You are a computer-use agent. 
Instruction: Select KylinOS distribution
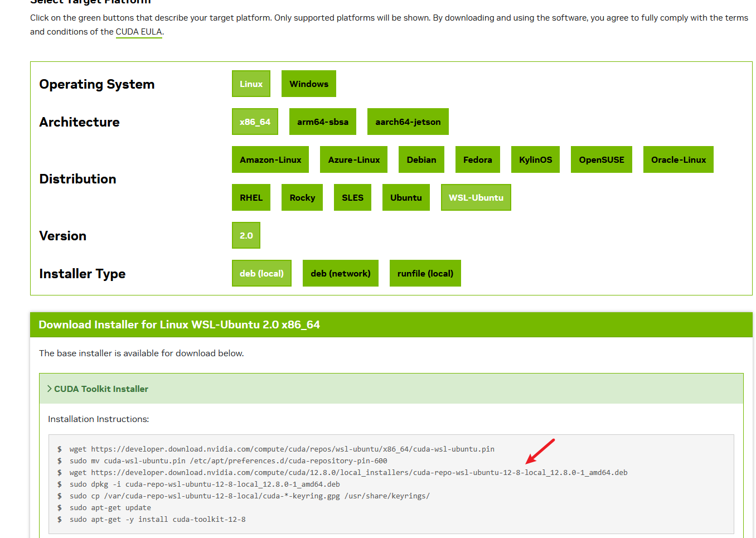point(535,159)
